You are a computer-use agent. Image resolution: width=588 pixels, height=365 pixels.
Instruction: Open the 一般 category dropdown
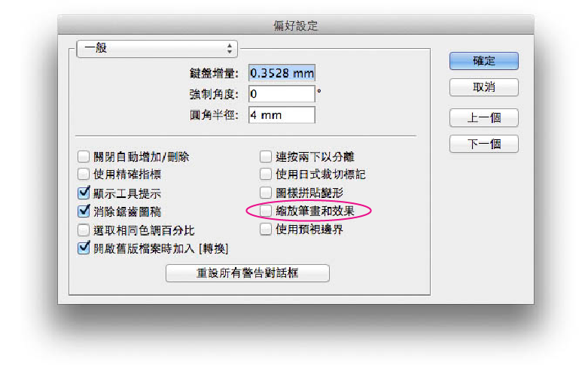tap(157, 49)
